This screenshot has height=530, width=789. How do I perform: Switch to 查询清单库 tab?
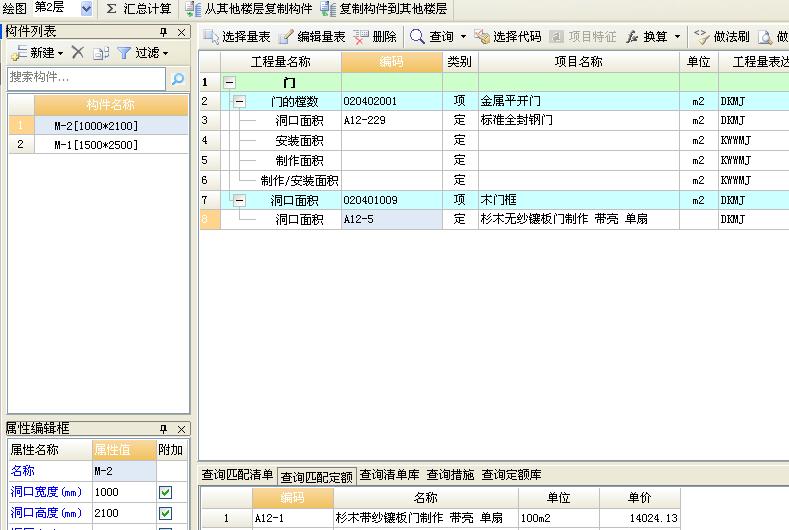389,475
